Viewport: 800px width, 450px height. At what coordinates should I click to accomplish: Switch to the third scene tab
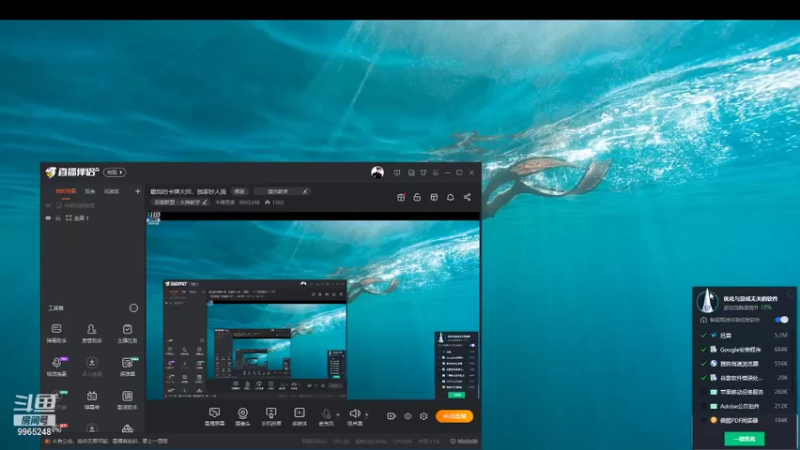(x=112, y=191)
